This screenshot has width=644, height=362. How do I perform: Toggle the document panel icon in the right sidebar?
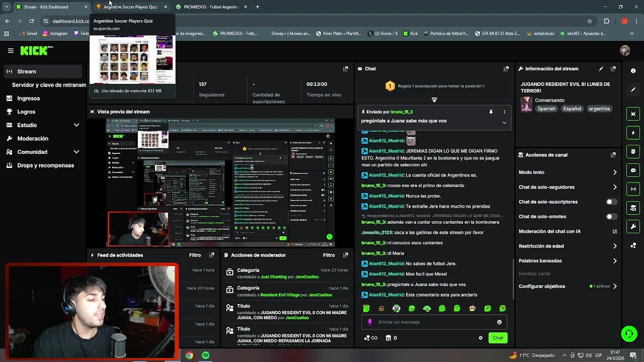633,151
